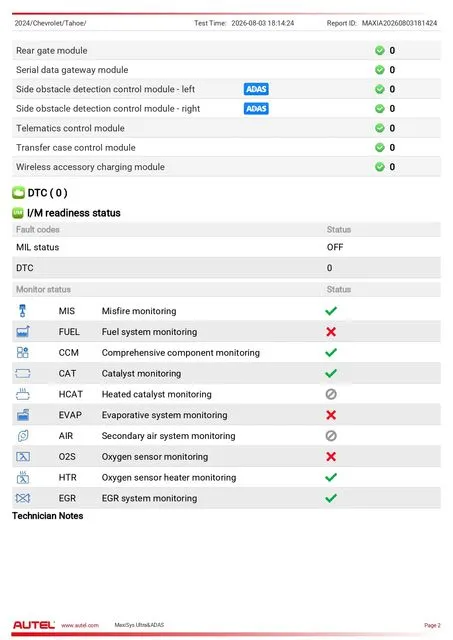Viewport: 453px width, 640px height.
Task: Click the green DTC engine icon
Action: click(18, 192)
